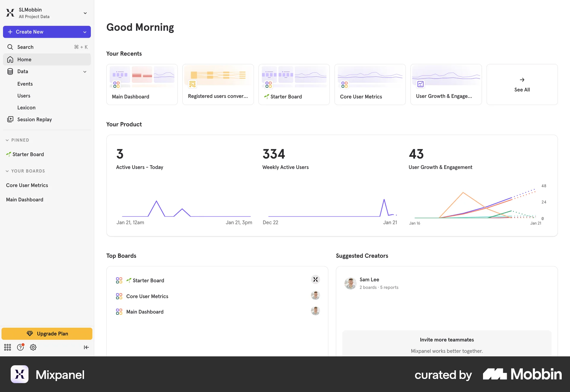Collapse the sidebar with the arrow icon
The image size is (570, 392).
coord(86,347)
